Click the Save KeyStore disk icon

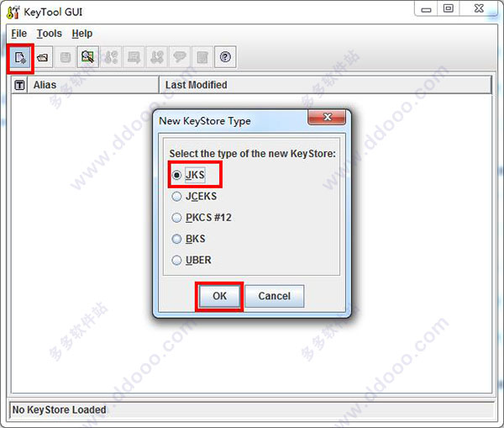coord(66,57)
